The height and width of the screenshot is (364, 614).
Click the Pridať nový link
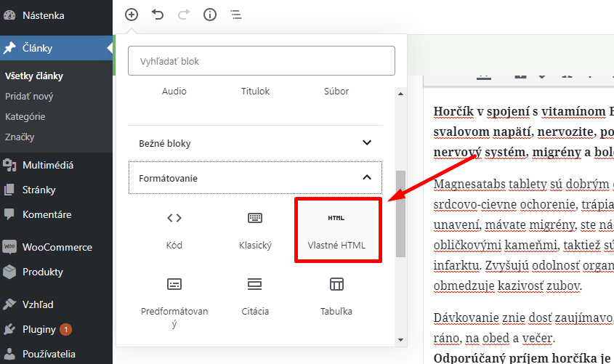click(x=29, y=96)
